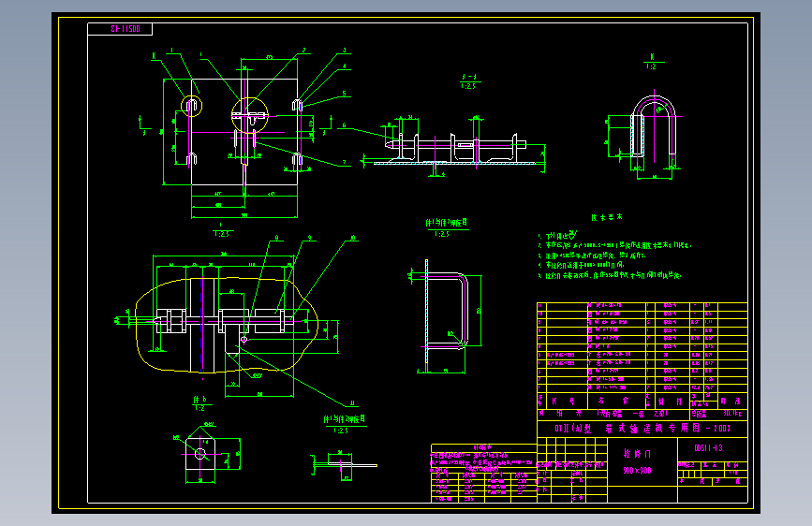
Task: Click leader callout number 11 near enlarged view
Action: point(352,402)
